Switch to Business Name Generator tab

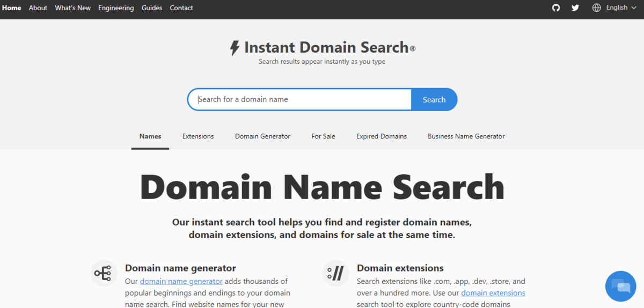[466, 136]
